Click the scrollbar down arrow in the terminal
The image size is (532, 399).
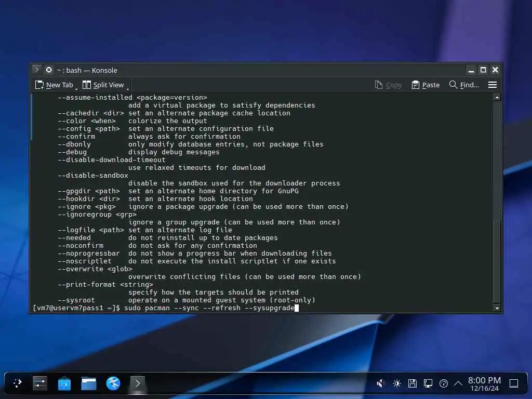tap(497, 308)
